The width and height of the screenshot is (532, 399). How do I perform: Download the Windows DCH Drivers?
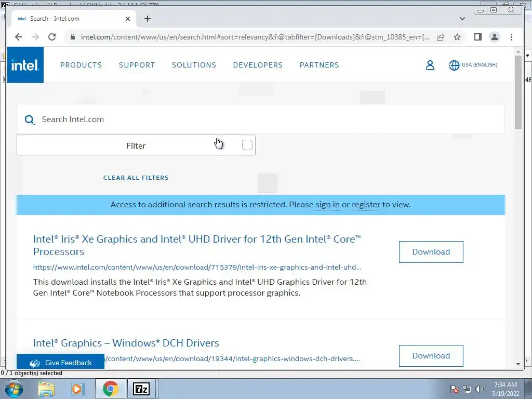coord(431,355)
